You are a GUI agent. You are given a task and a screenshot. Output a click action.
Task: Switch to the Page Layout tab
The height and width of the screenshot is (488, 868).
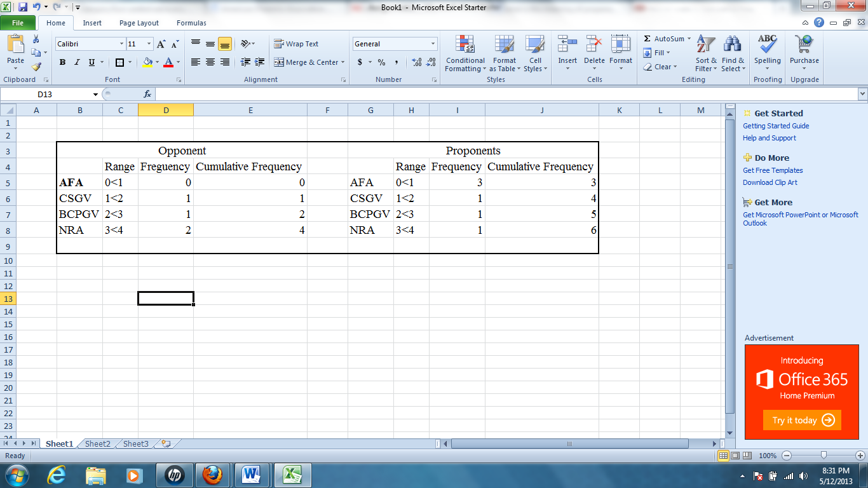[x=139, y=22]
